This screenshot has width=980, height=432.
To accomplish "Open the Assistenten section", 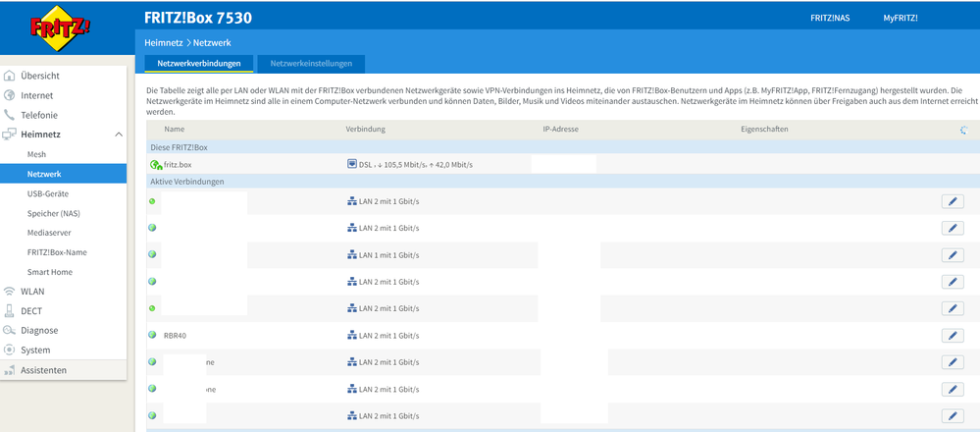I will [43, 370].
